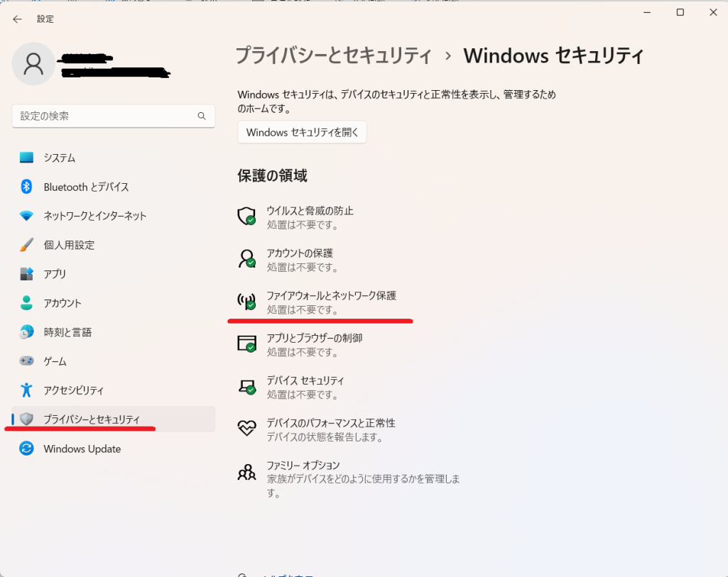Click the search magnifier icon

click(202, 116)
